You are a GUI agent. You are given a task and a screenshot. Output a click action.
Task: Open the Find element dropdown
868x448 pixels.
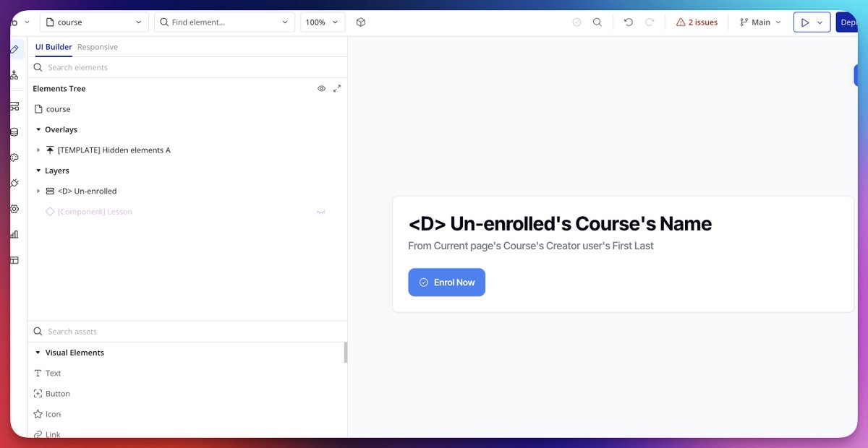click(x=225, y=22)
